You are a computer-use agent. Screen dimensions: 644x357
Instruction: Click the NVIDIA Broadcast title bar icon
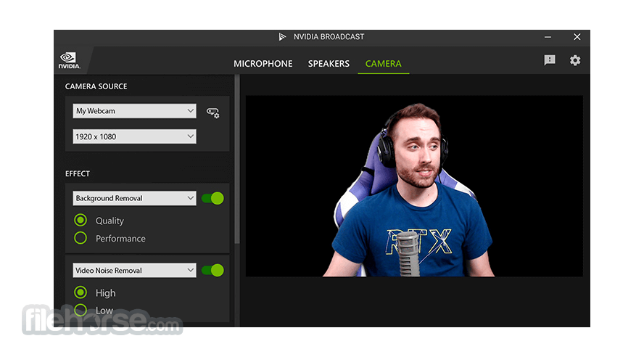(282, 37)
